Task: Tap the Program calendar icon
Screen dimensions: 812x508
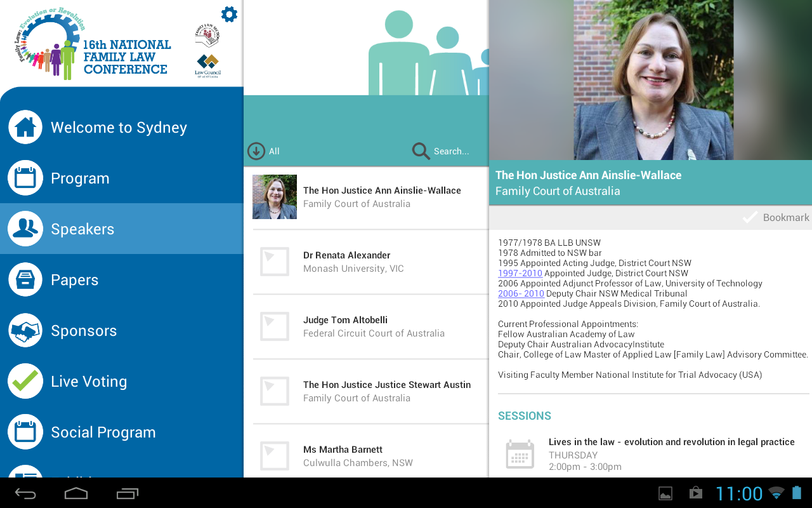Action: (25, 178)
